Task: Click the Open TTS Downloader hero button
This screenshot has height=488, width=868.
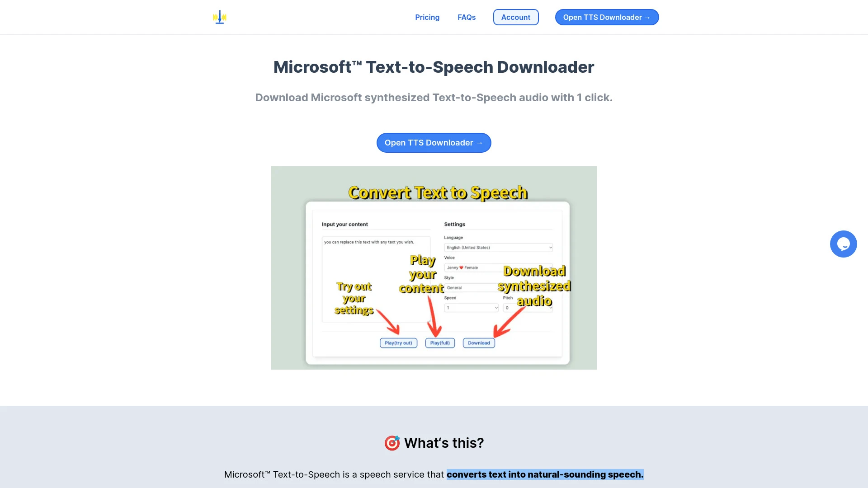Action: pyautogui.click(x=434, y=142)
